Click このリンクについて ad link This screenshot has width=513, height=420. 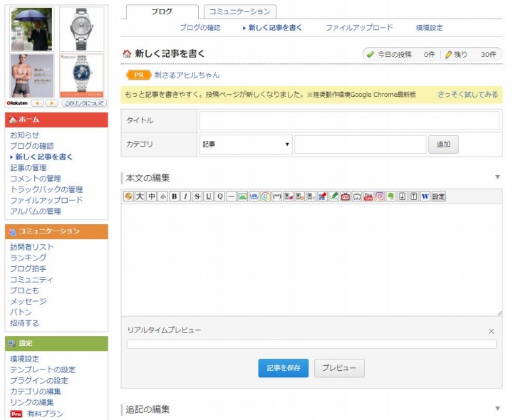click(84, 103)
